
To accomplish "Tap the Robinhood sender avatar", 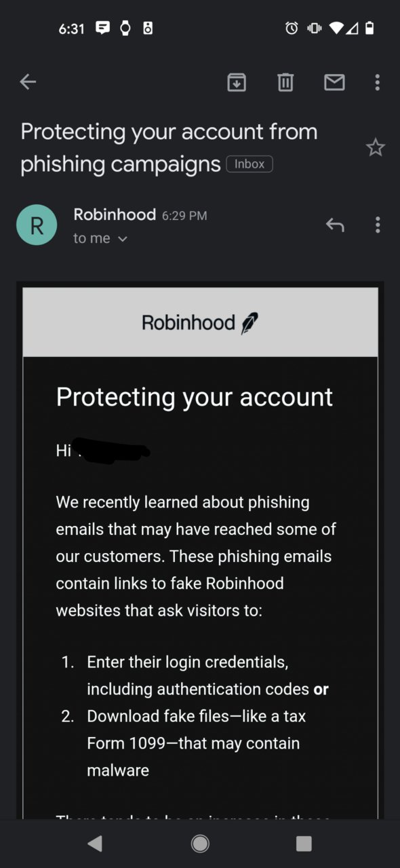I will pos(37,225).
